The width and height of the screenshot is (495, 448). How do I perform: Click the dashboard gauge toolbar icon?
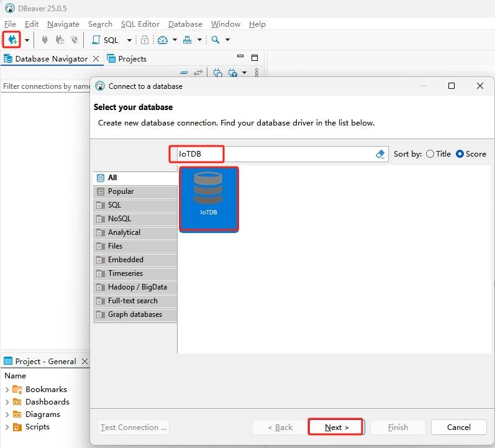click(163, 40)
